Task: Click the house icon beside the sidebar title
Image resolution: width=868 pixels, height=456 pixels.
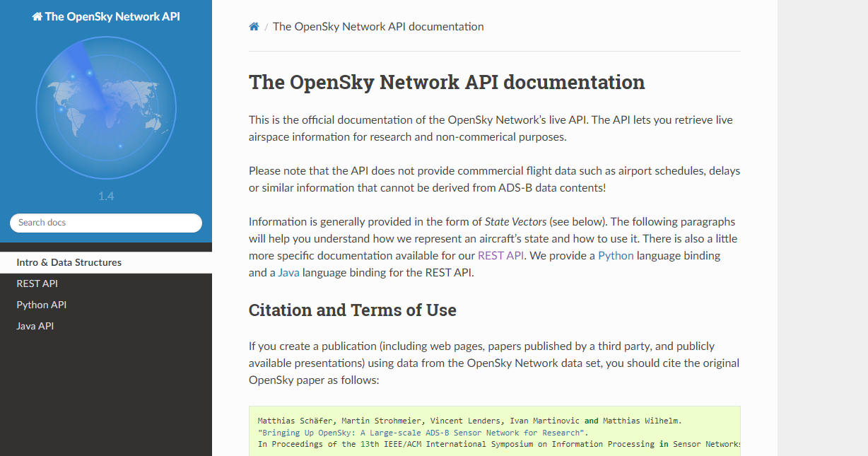Action: [x=37, y=16]
